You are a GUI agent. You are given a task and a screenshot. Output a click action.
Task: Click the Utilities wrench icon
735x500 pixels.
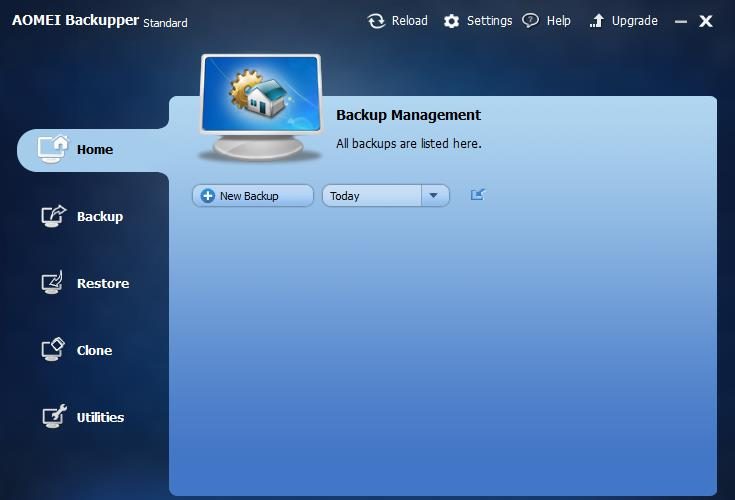(53, 416)
